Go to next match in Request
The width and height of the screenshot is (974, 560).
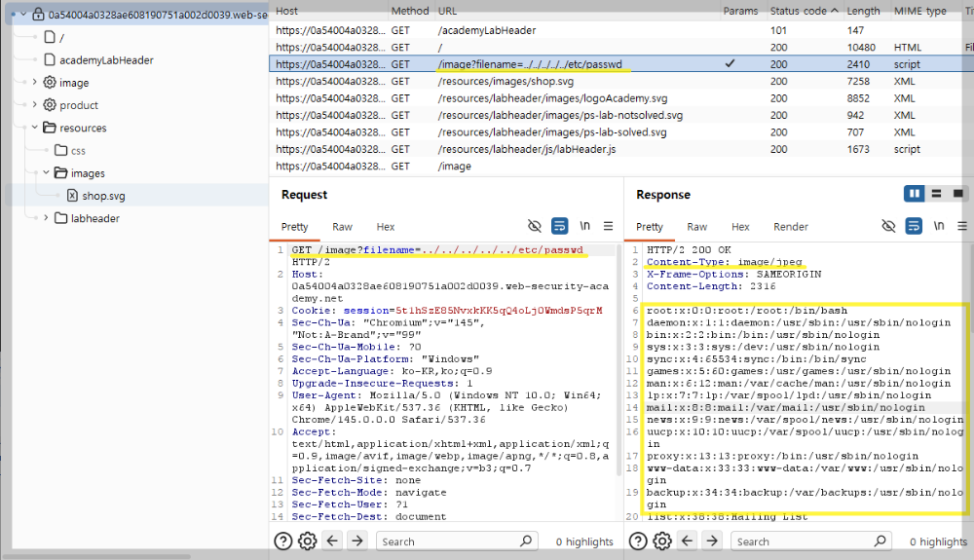[x=357, y=541]
